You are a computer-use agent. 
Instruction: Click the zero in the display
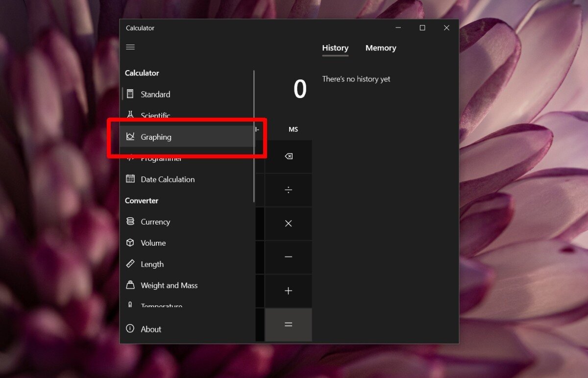(x=300, y=89)
